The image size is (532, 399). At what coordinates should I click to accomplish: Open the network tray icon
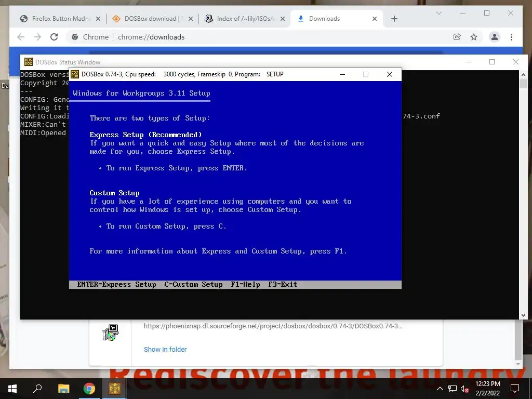(x=453, y=389)
